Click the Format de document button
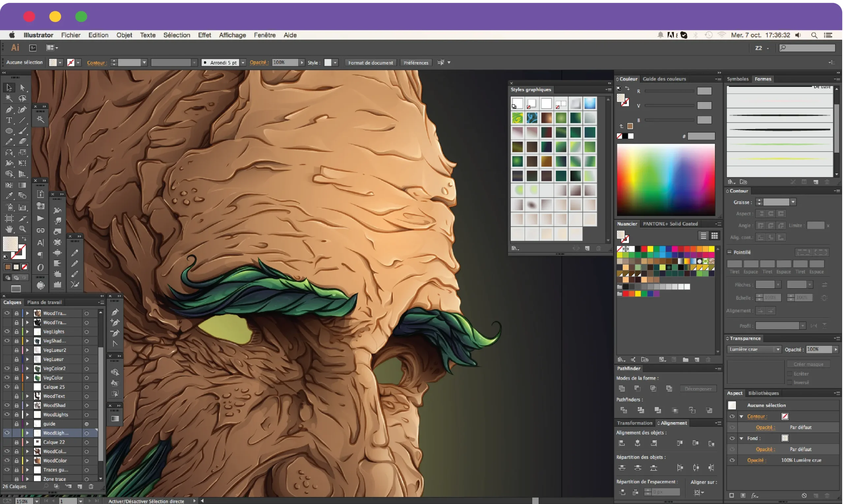Image resolution: width=844 pixels, height=504 pixels. click(371, 63)
